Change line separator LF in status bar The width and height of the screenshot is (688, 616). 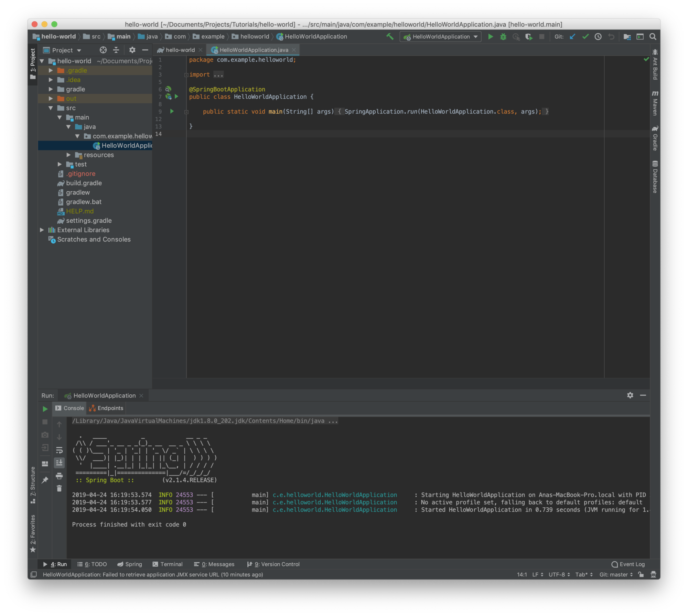pos(538,574)
